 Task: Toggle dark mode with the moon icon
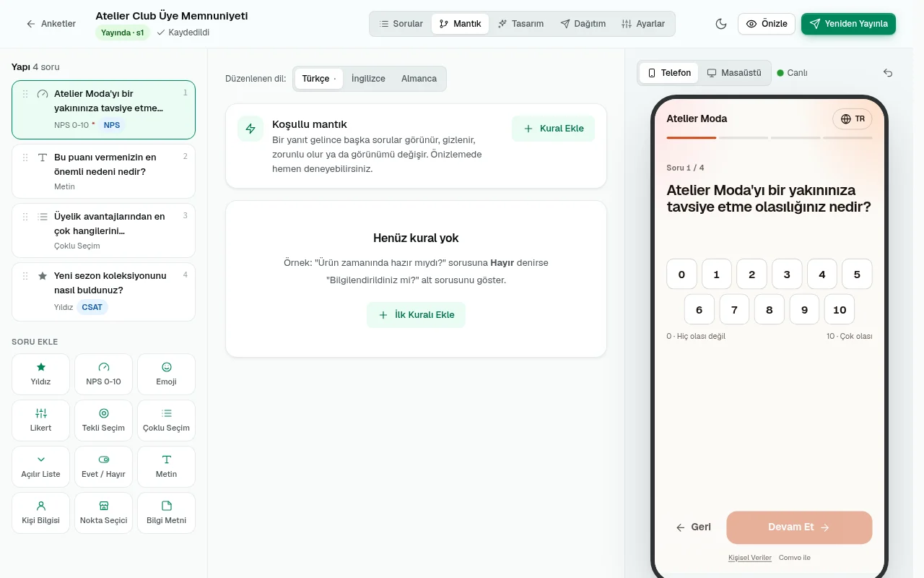(x=720, y=24)
